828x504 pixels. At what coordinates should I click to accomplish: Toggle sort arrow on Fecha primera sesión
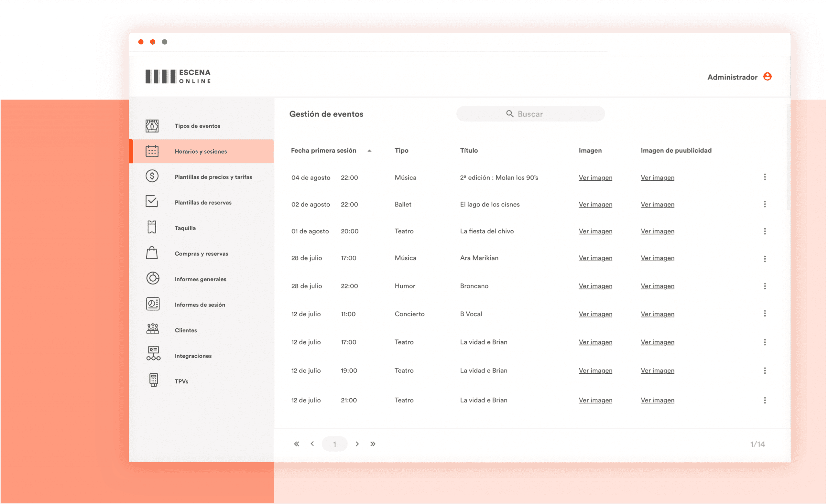pos(370,151)
